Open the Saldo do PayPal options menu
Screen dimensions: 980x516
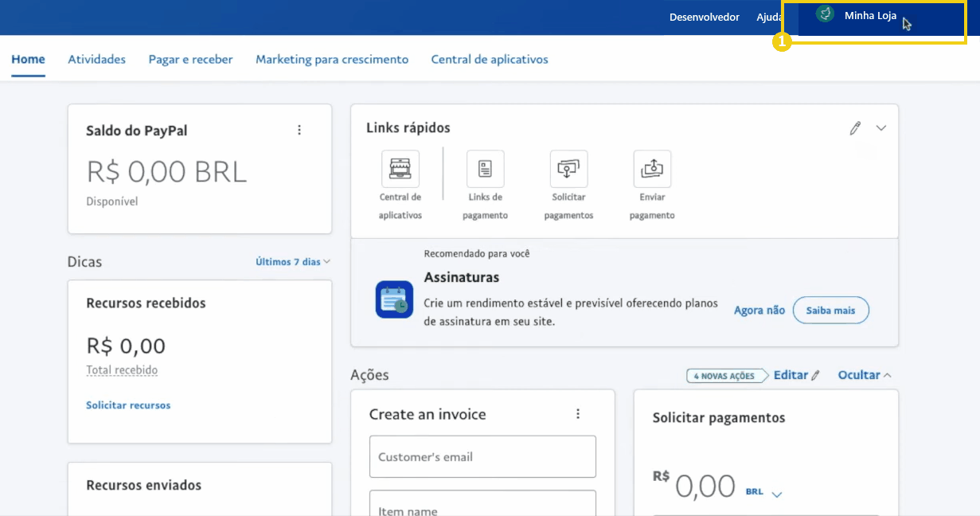(x=299, y=130)
